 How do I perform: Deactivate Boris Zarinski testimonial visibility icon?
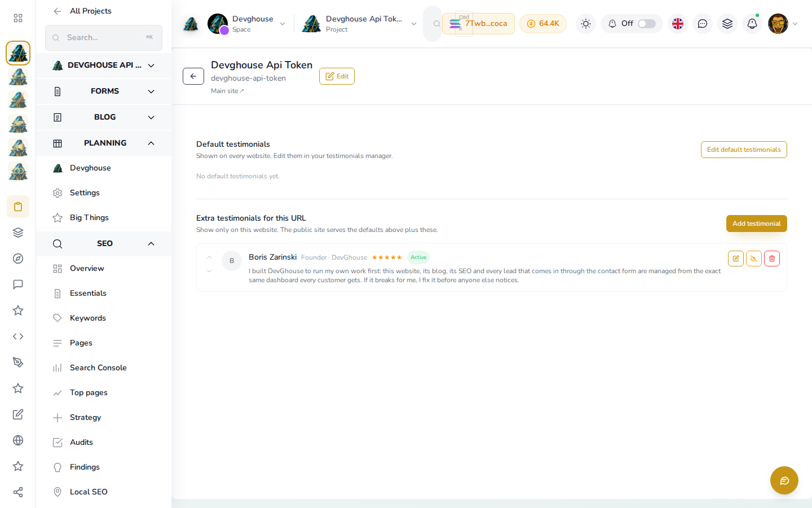(754, 259)
